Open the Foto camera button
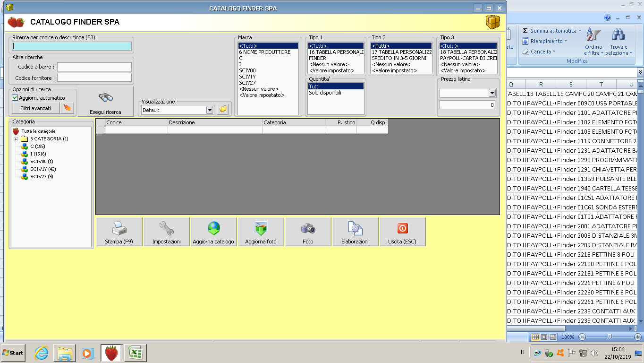Image resolution: width=644 pixels, height=363 pixels. pyautogui.click(x=308, y=232)
